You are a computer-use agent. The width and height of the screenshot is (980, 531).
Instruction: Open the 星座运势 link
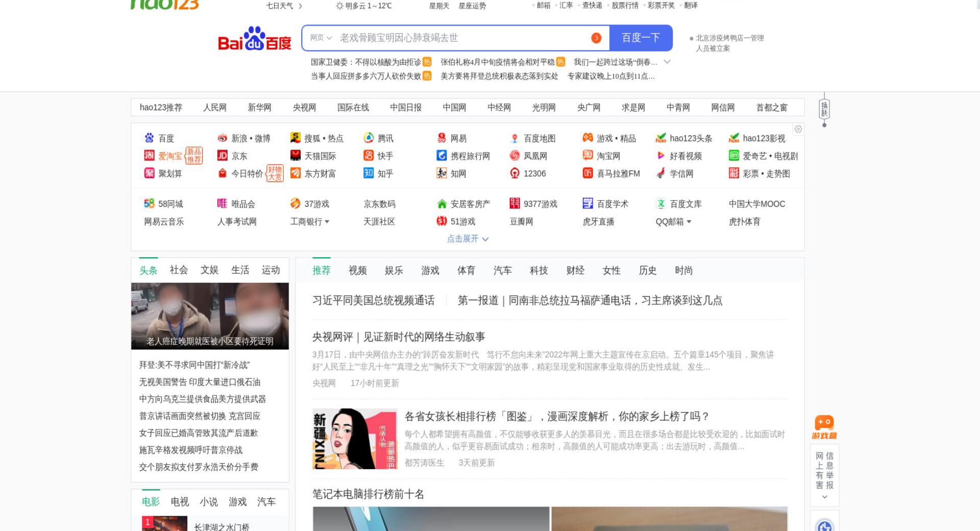pyautogui.click(x=472, y=6)
